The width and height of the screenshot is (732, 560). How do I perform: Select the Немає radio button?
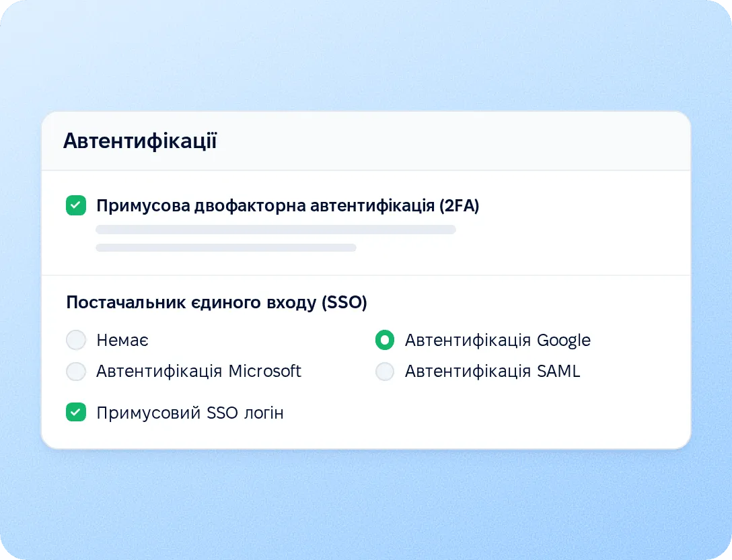pyautogui.click(x=76, y=340)
